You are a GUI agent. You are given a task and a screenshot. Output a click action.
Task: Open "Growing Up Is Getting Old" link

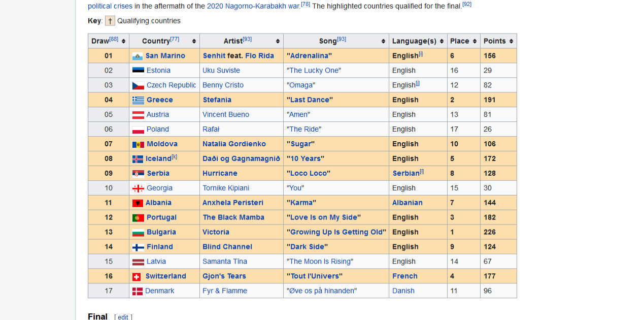336,233
